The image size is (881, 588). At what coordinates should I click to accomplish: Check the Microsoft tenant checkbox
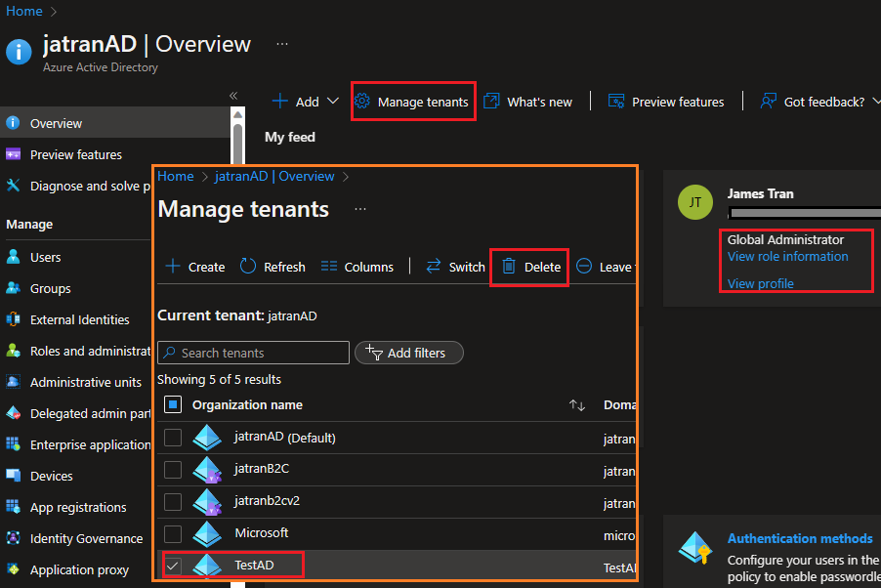pos(173,533)
